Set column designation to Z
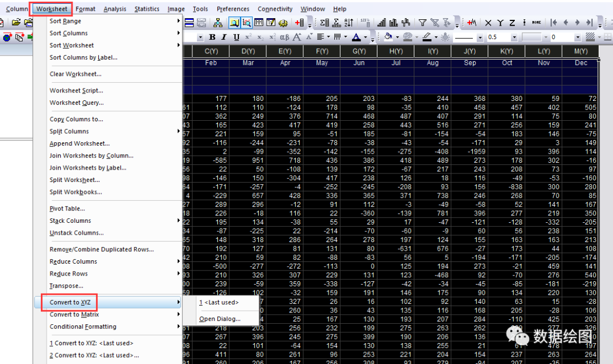Screen dimensions: 613x364 pos(512,23)
